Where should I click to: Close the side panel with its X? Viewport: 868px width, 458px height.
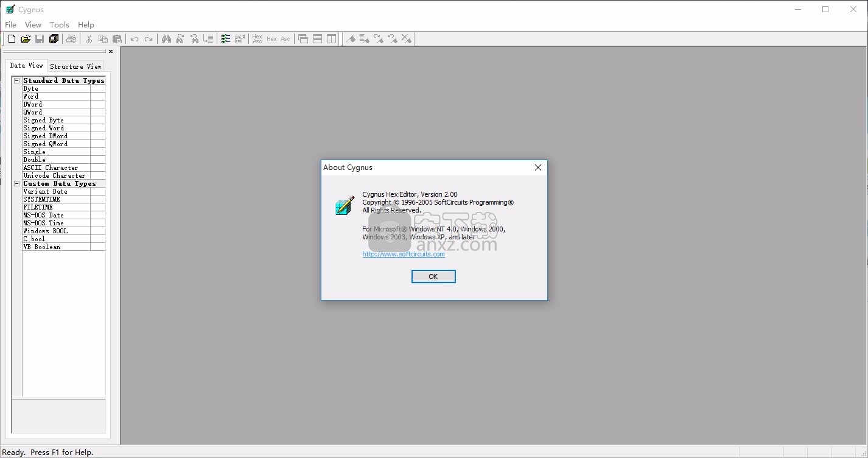[x=111, y=52]
